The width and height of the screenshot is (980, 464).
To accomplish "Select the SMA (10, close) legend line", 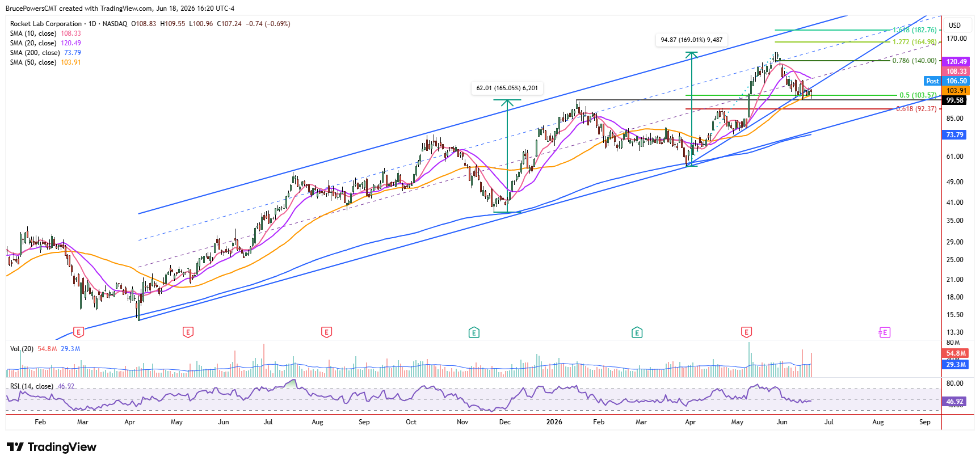I will coord(45,33).
